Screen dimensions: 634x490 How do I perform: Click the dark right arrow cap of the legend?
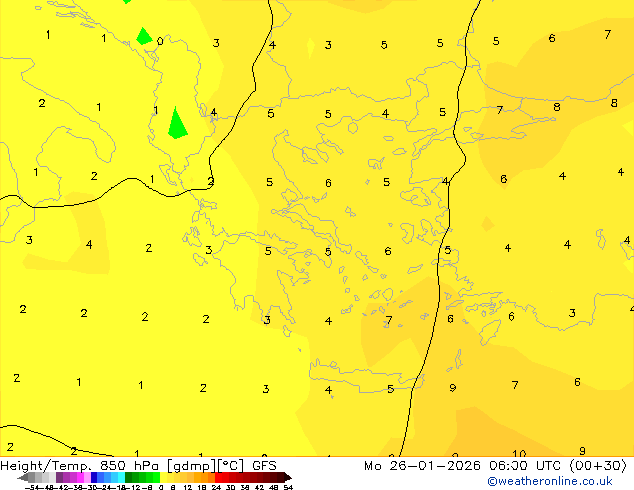click(288, 477)
